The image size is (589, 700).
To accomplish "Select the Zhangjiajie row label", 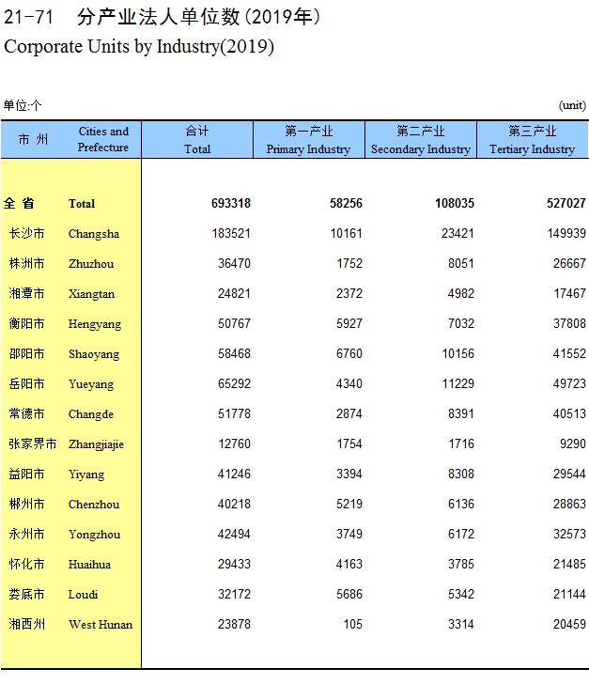I will [96, 444].
